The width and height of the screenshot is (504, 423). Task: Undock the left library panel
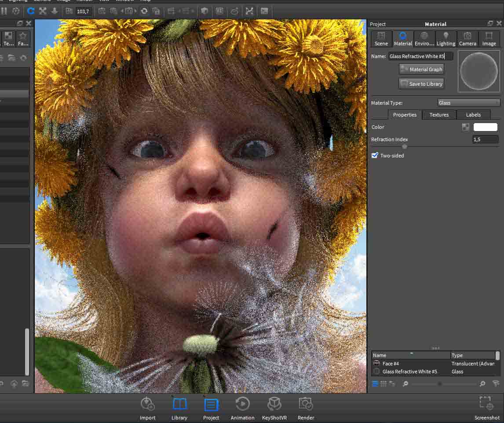click(20, 23)
